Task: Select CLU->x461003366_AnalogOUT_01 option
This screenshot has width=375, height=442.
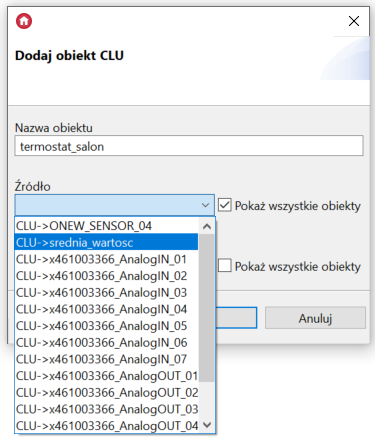Action: [x=106, y=376]
